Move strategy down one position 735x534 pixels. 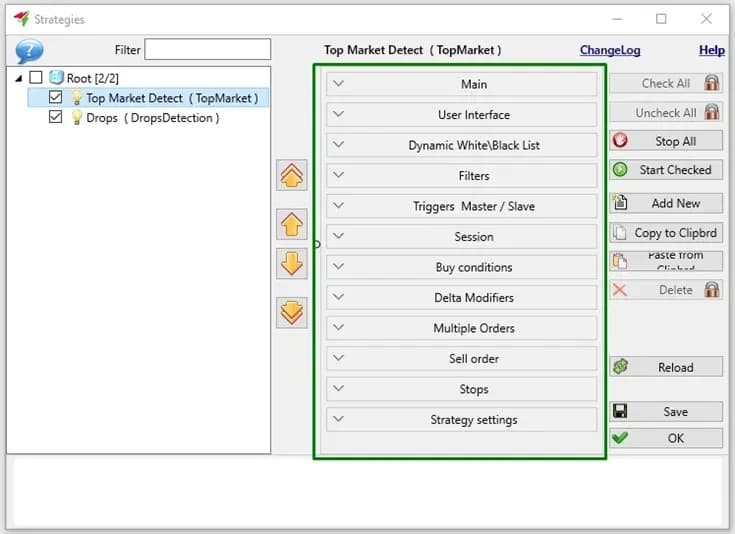[x=292, y=263]
